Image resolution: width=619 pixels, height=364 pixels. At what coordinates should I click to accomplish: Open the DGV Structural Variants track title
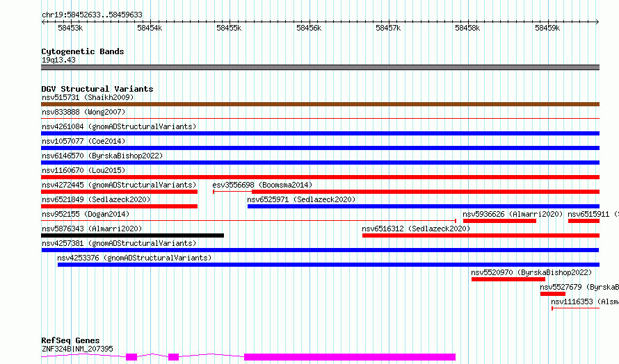click(97, 89)
